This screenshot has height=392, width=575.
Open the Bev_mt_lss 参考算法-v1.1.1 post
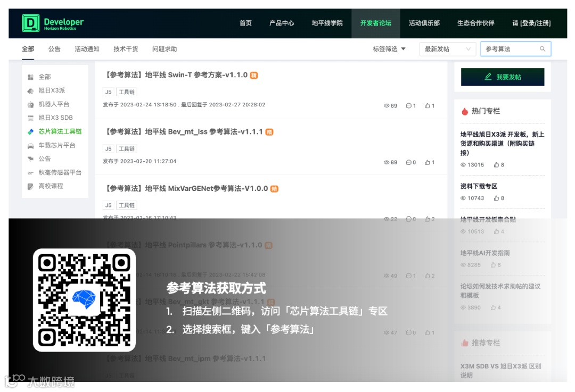tap(184, 132)
